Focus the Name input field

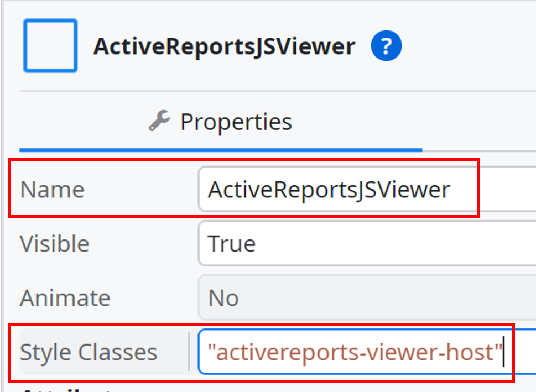click(x=367, y=189)
